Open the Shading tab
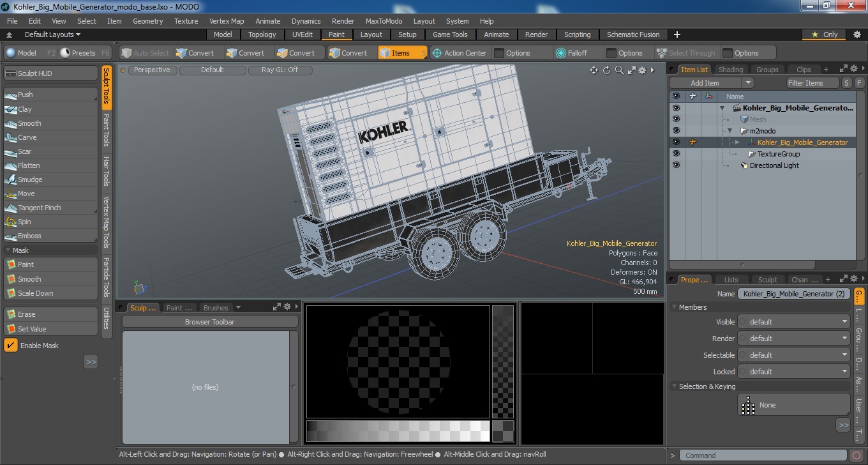 (x=731, y=70)
